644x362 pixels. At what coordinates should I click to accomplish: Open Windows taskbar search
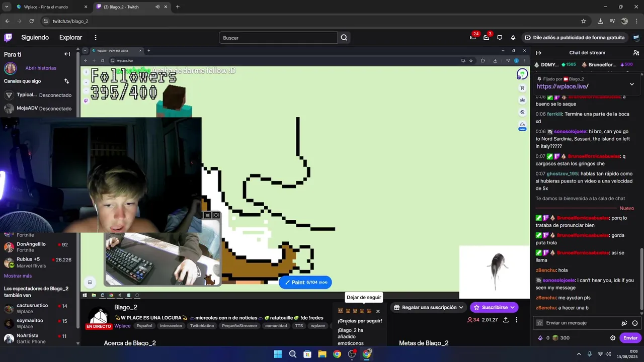(292, 354)
